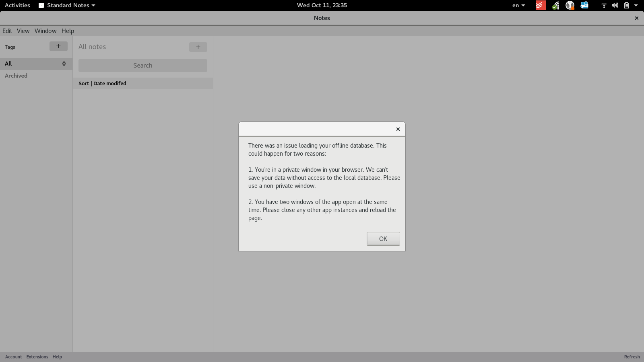Click the Wi-Fi status icon in the top bar
This screenshot has height=362, width=644.
pos(604,5)
